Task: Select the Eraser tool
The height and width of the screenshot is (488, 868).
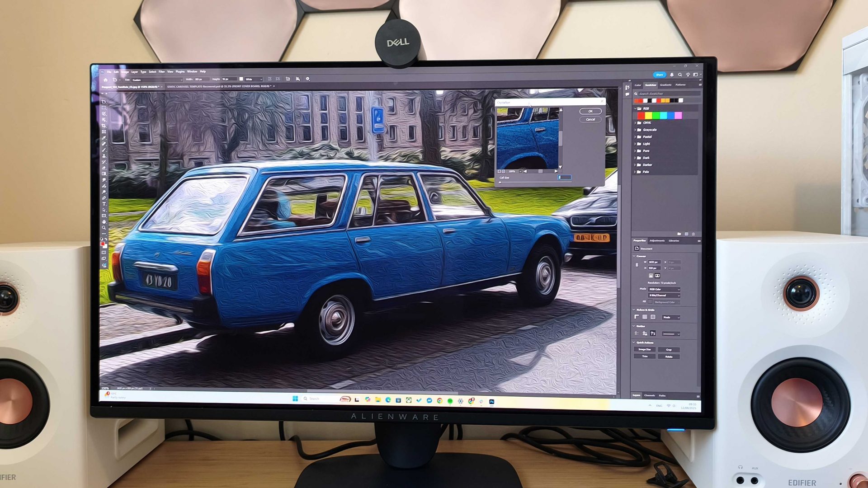Action: coord(104,168)
